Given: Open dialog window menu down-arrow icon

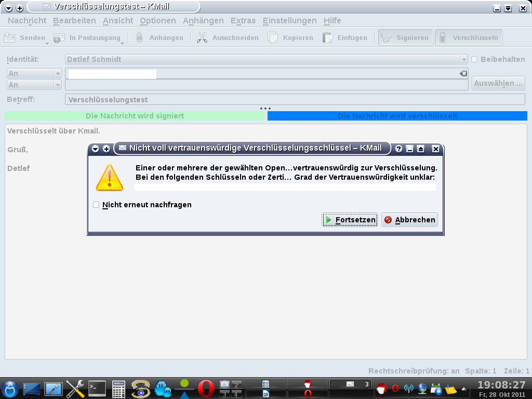Looking at the screenshot, I should (x=96, y=149).
